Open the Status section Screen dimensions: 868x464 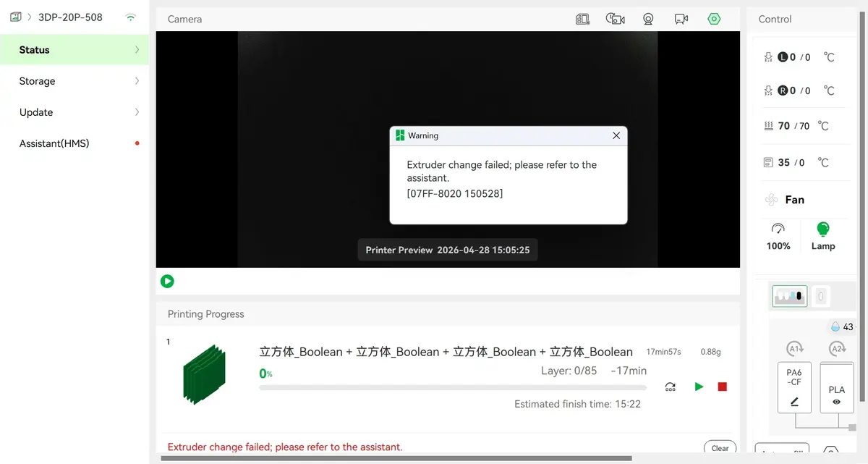[75, 50]
